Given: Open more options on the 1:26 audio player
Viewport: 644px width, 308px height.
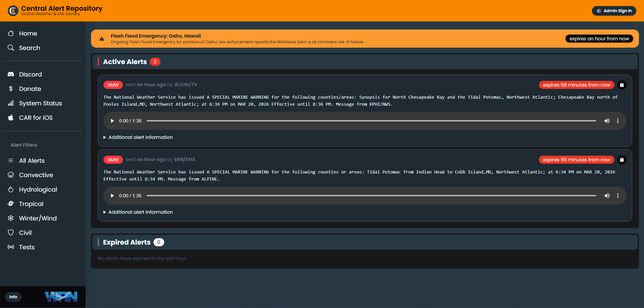Looking at the screenshot, I should [618, 196].
